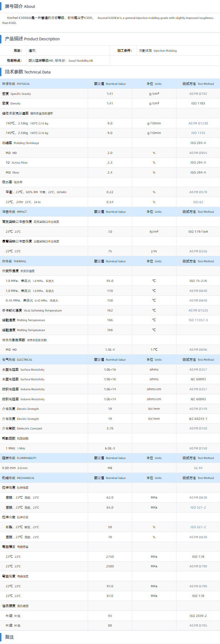Screen dimensions: 220x644
Task: Click the ASTM D256 test method link
Action: (x=198, y=251)
